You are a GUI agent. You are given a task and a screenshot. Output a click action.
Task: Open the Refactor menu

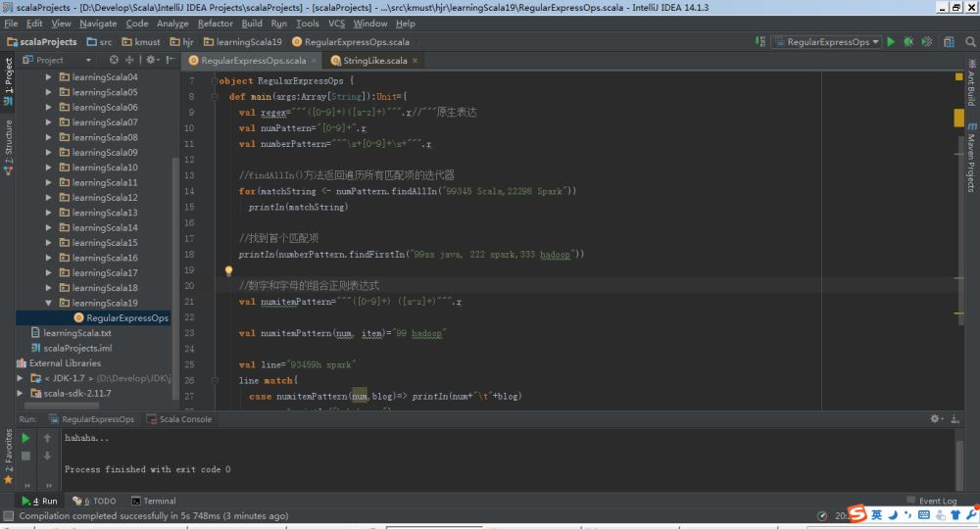215,24
